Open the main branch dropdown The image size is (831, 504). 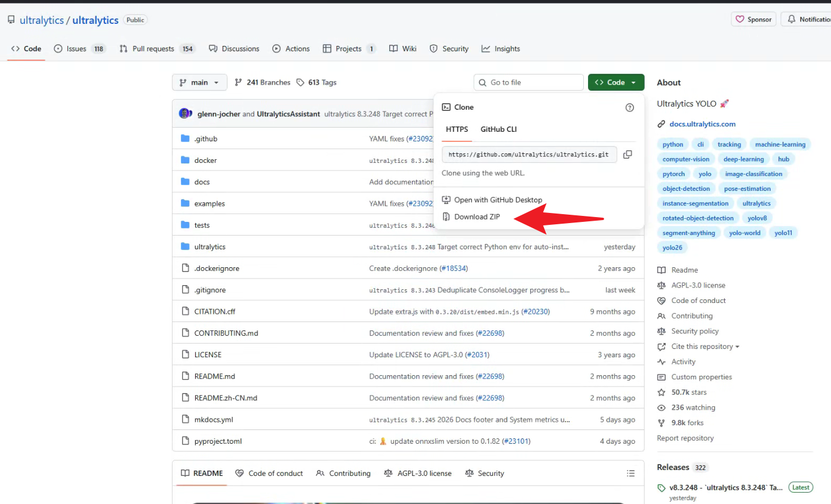click(x=199, y=82)
